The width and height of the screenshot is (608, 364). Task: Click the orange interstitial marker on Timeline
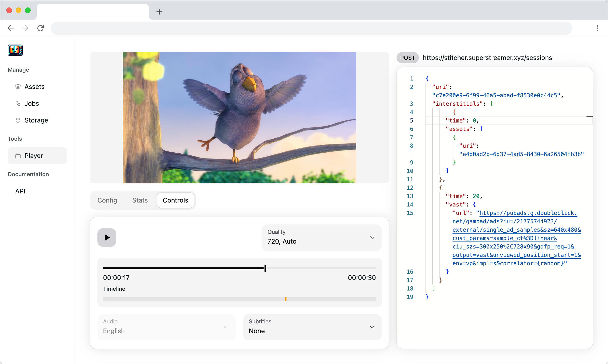tap(286, 299)
